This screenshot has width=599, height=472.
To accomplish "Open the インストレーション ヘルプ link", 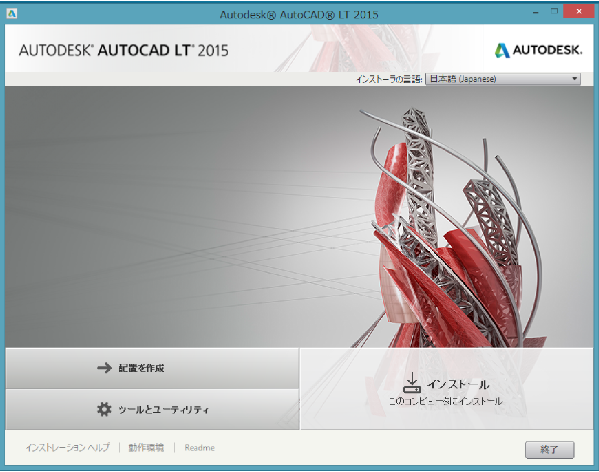I will coord(68,448).
